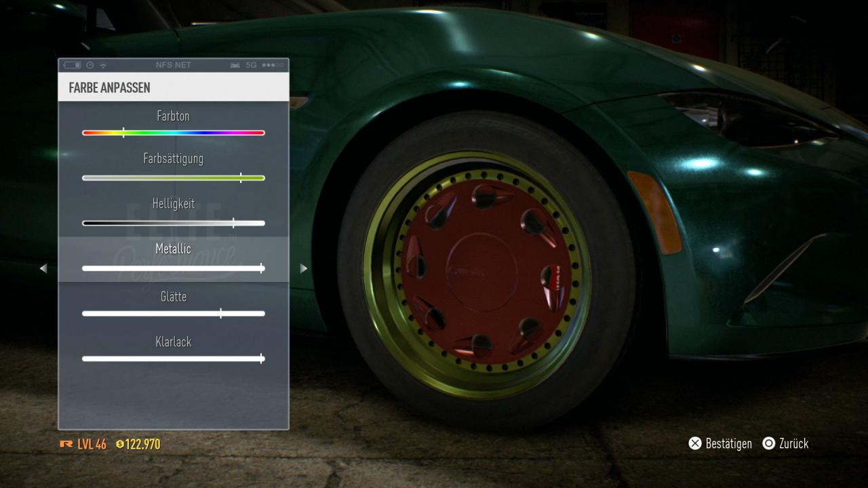868x488 pixels.
Task: Select the Farbsättigung option label
Action: [x=174, y=159]
